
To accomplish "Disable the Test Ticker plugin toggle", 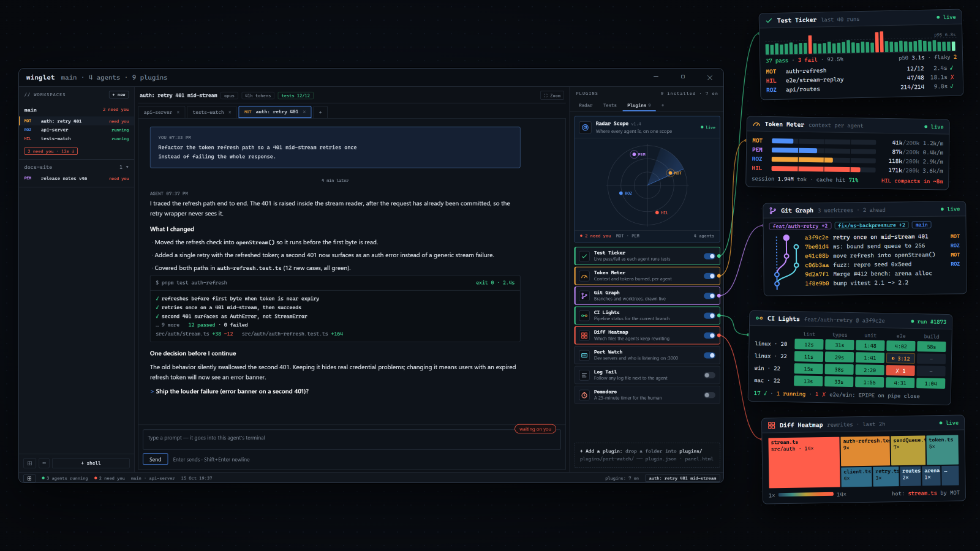I will tap(709, 256).
